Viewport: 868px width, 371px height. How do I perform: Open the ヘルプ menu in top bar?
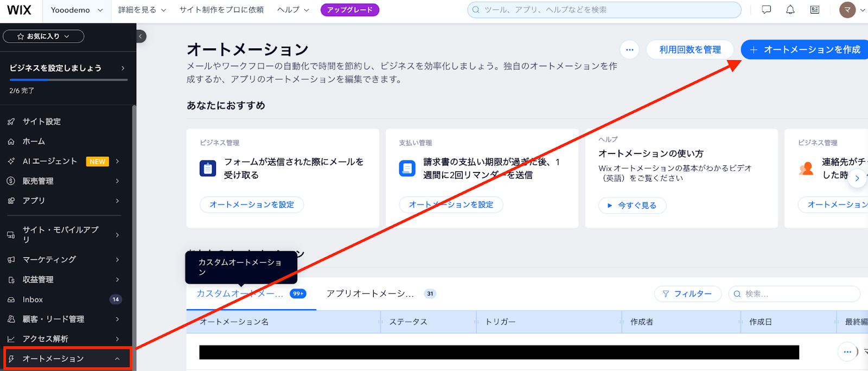(293, 10)
